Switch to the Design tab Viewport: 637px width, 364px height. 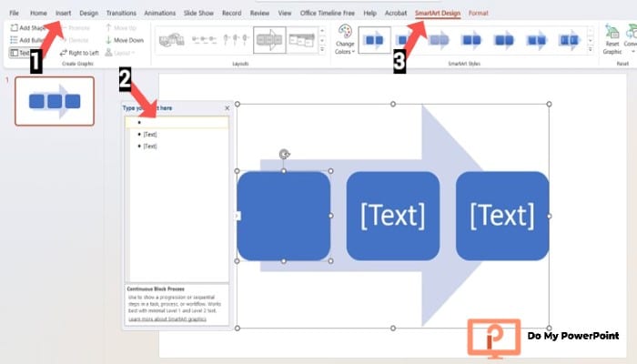(x=88, y=13)
